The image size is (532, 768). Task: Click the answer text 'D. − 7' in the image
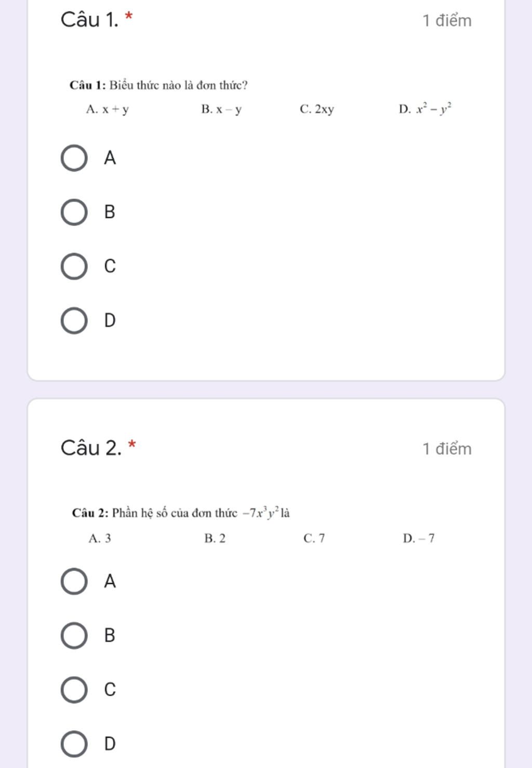(419, 538)
